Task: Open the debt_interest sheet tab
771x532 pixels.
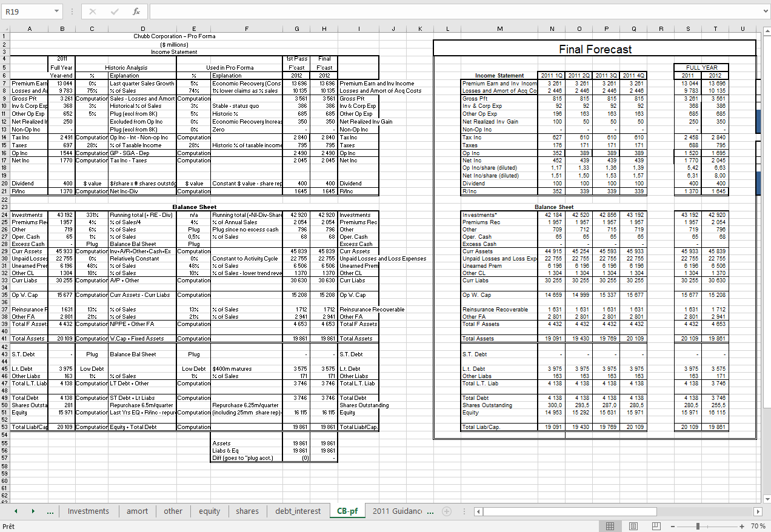Action: (298, 511)
